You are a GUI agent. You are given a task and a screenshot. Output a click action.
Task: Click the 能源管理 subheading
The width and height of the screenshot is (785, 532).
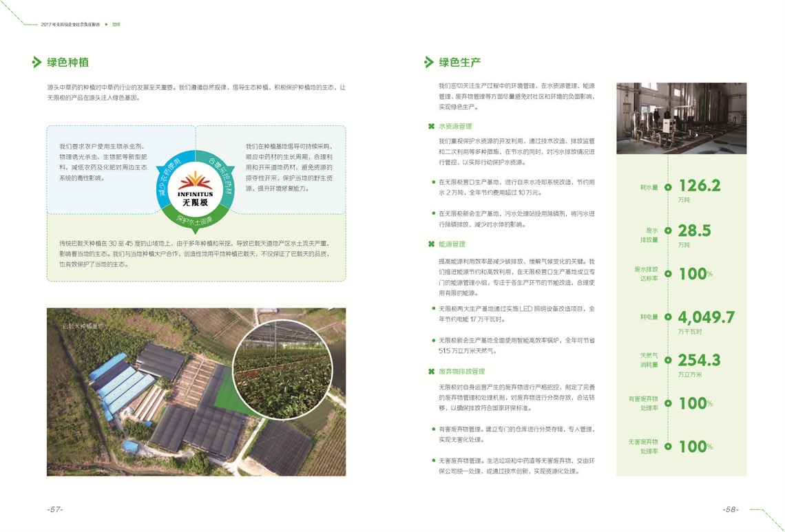pyautogui.click(x=452, y=244)
